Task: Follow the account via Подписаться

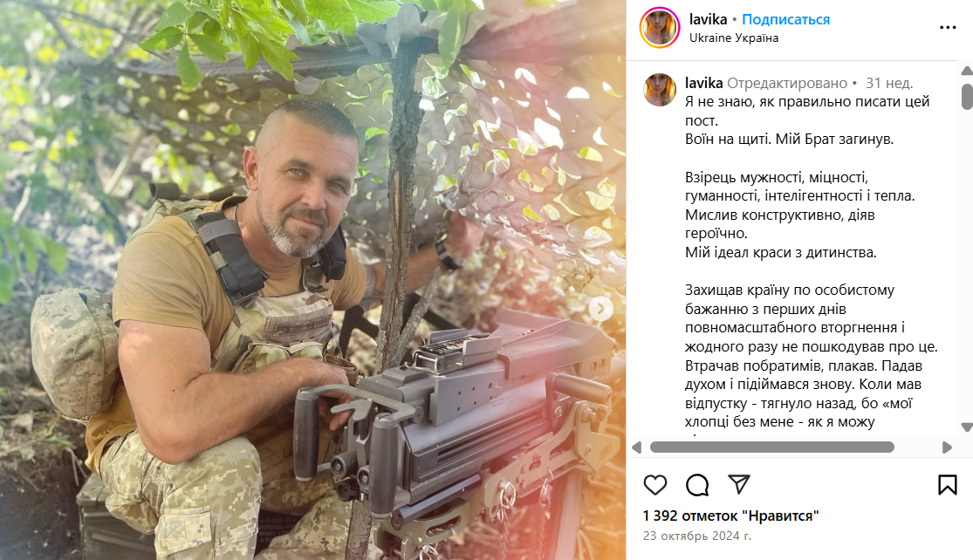Action: [785, 19]
